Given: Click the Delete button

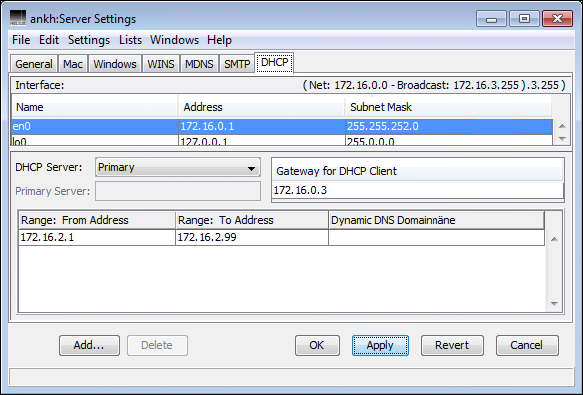Looking at the screenshot, I should [157, 346].
